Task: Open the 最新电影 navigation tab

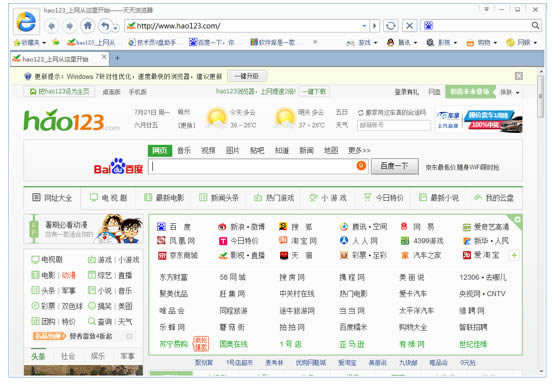Action: [x=164, y=197]
